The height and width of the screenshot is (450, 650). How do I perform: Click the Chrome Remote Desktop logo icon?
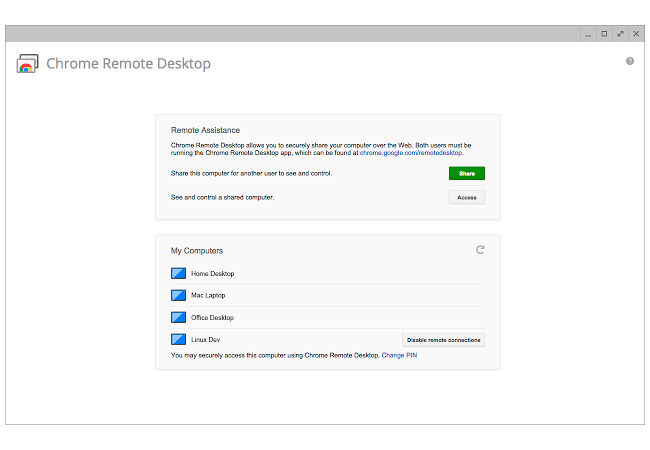click(27, 63)
